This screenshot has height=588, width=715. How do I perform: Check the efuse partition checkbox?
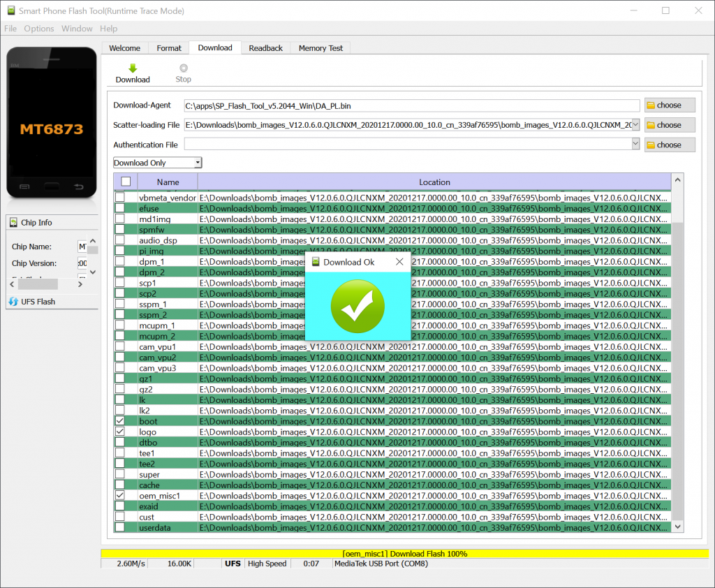tap(120, 208)
